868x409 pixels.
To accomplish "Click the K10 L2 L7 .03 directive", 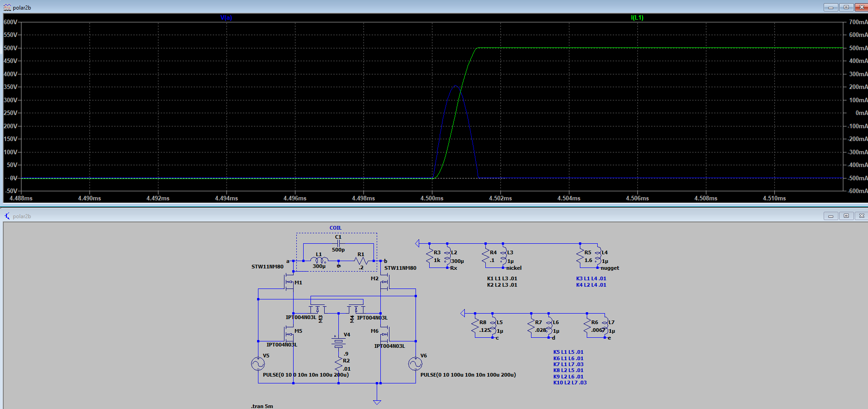I will 569,383.
